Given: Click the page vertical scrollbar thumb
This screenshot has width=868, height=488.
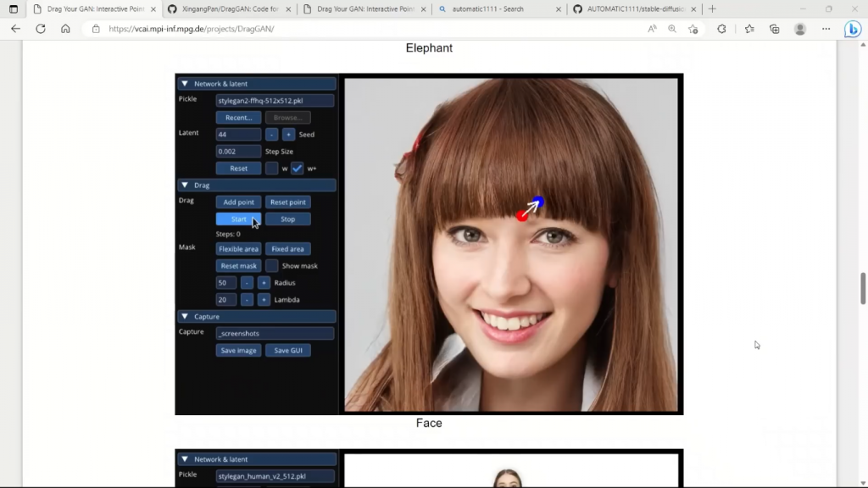Looking at the screenshot, I should (863, 288).
